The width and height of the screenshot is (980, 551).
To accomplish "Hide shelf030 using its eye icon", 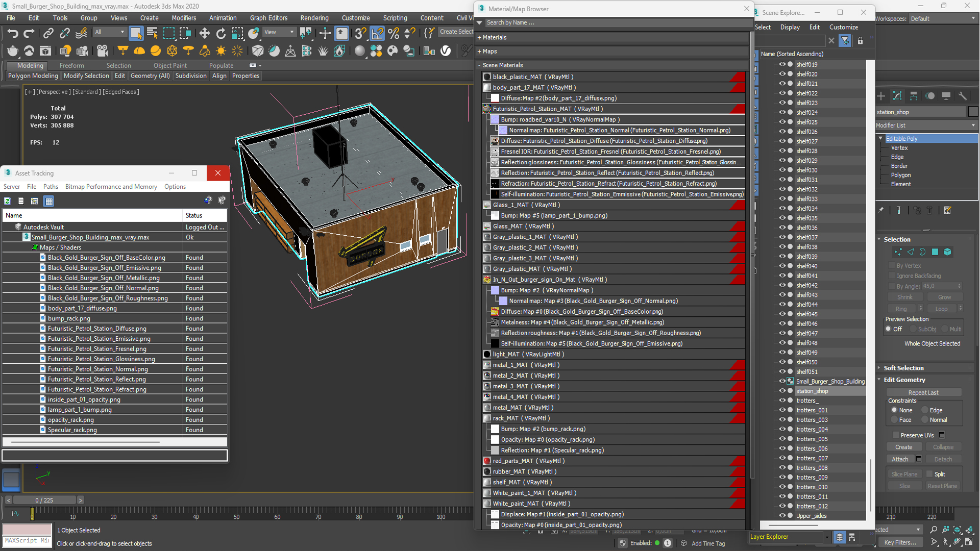I will 782,170.
